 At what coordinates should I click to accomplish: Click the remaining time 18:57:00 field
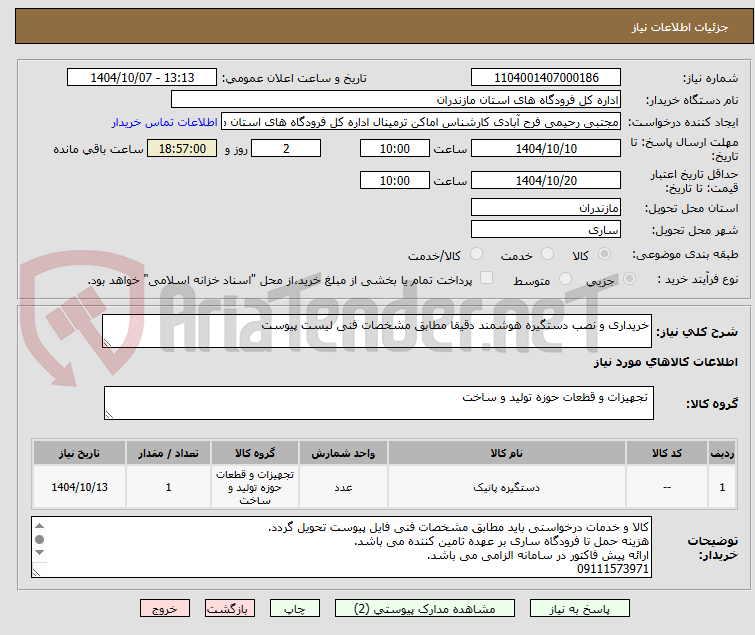tap(182, 148)
